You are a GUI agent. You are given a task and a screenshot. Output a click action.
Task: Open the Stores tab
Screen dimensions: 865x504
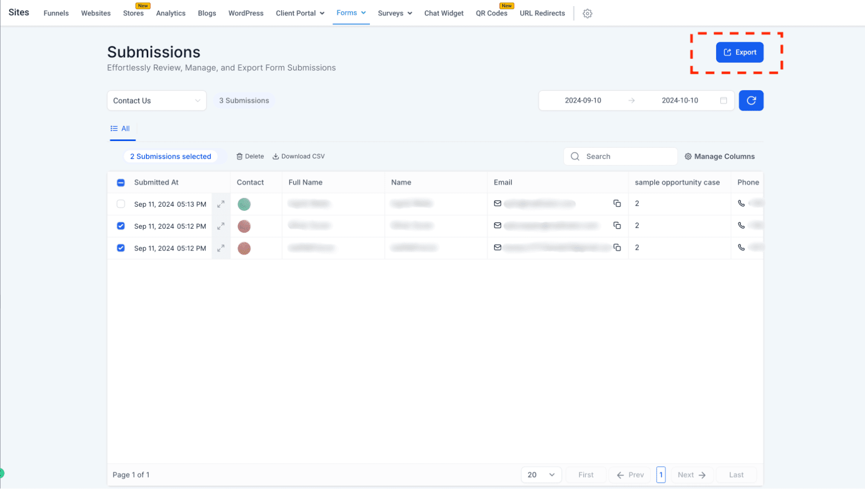(133, 13)
